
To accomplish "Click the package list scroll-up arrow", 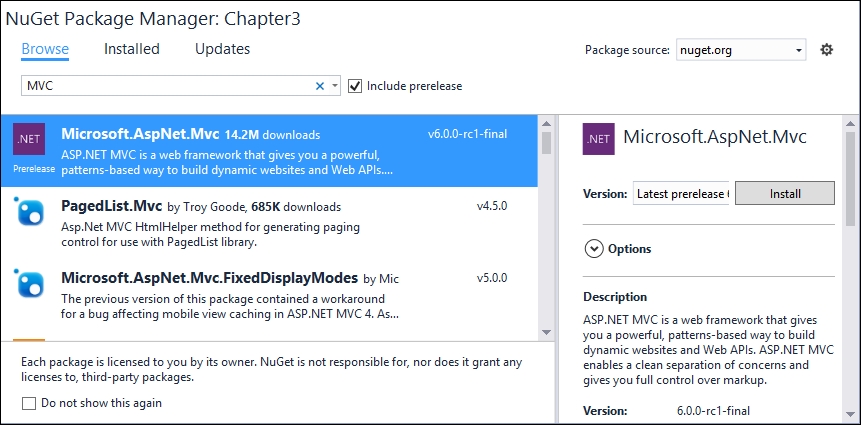I will [546, 123].
